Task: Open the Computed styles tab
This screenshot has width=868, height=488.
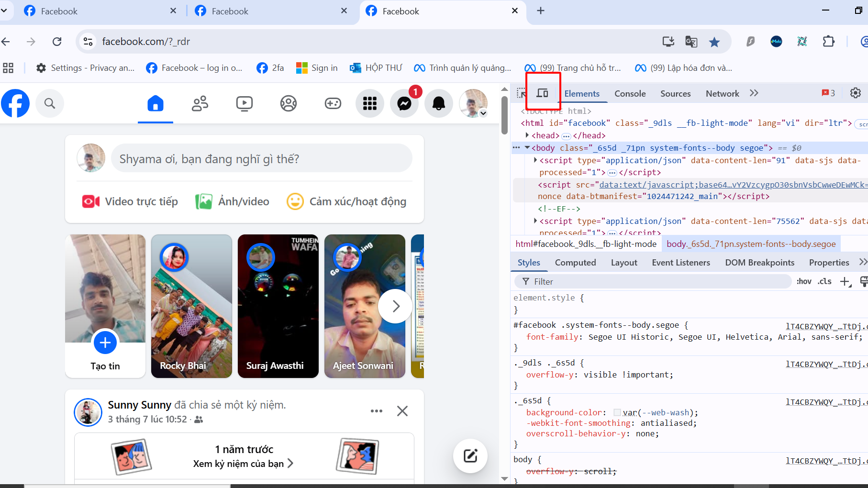Action: [575, 263]
